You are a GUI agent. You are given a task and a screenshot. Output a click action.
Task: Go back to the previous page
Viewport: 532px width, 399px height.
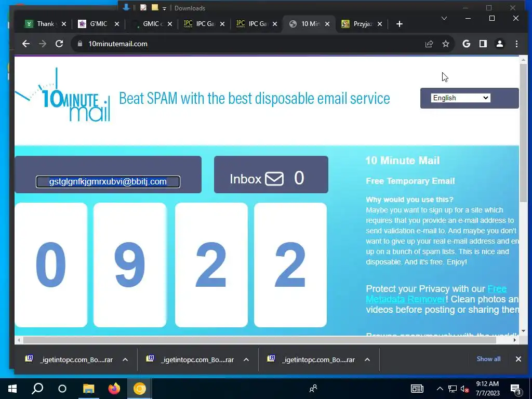[x=26, y=44]
